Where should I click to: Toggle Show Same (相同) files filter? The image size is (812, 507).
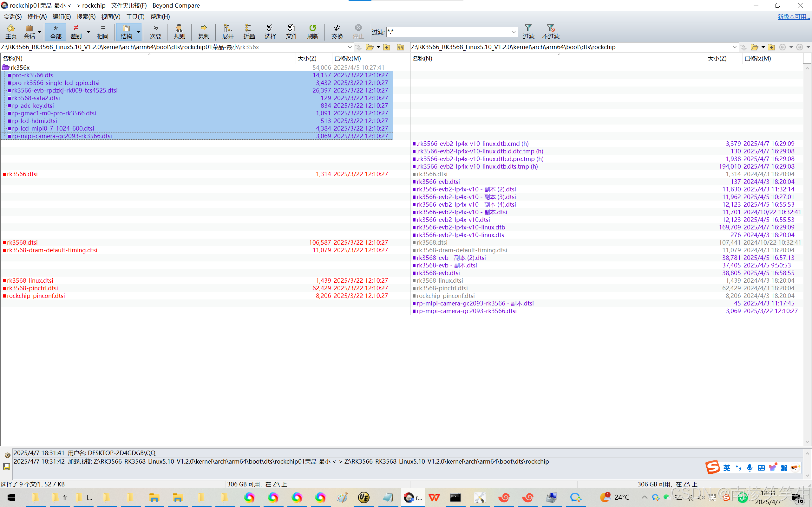(103, 31)
